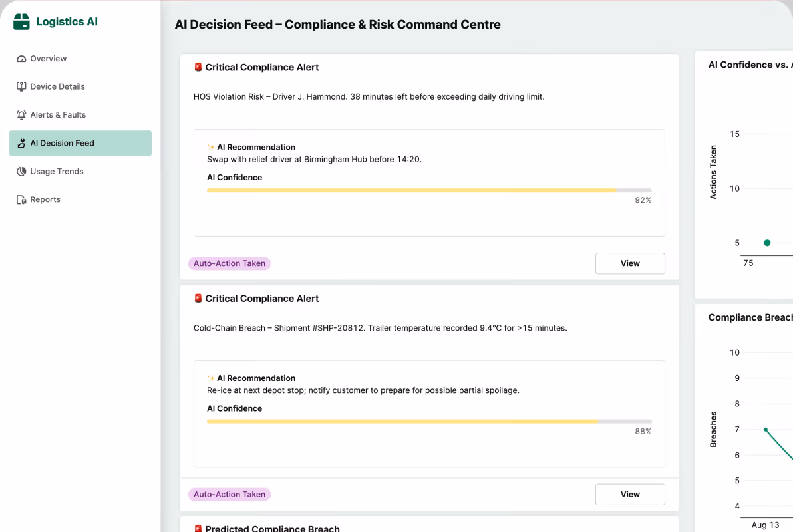The width and height of the screenshot is (793, 532).
Task: Click the page title AI Decision Feed heading
Action: (338, 25)
